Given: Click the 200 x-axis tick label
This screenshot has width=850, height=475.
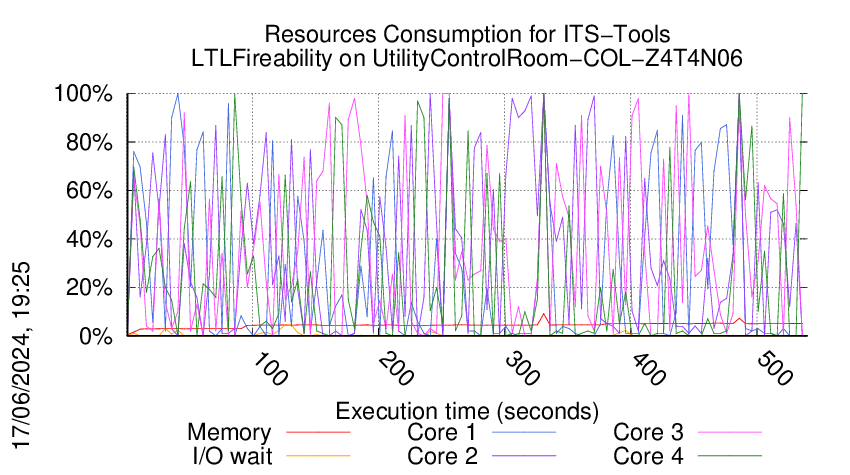Looking at the screenshot, I should (x=396, y=369).
